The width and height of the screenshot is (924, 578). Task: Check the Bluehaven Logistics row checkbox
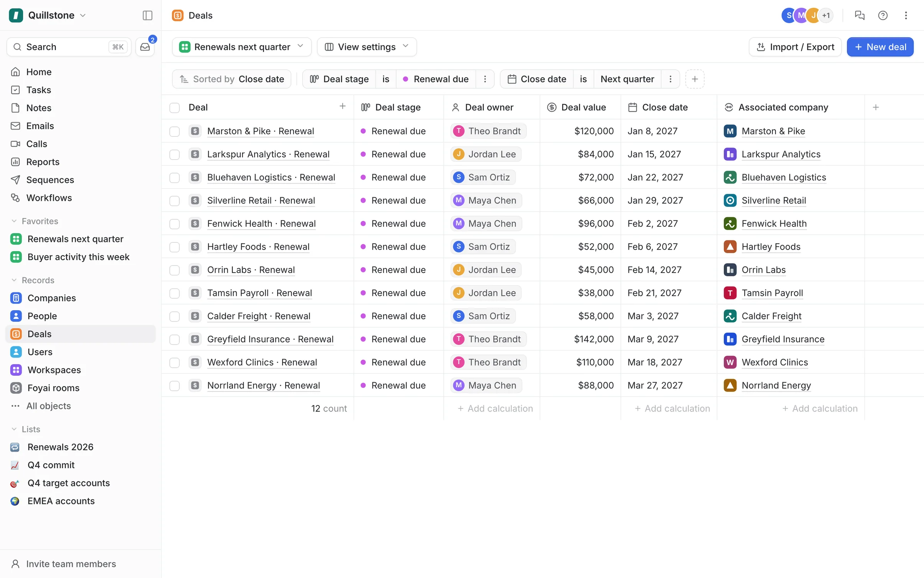(x=174, y=178)
